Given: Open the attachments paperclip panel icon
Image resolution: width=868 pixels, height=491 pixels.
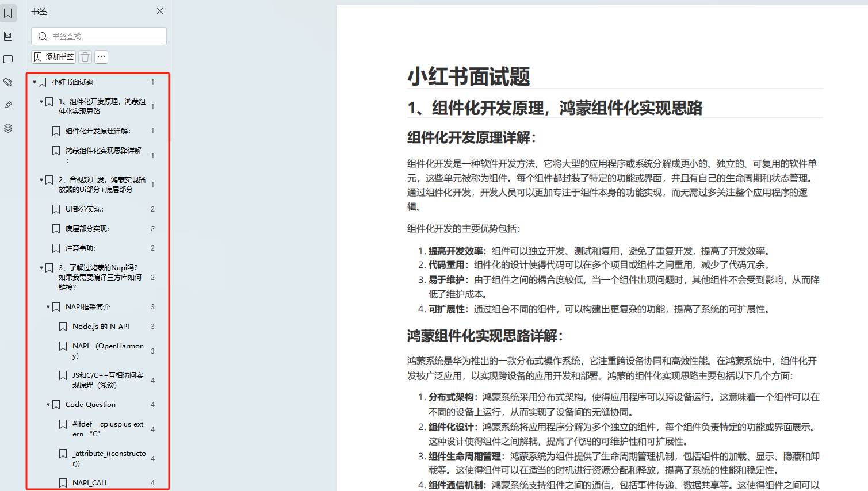Looking at the screenshot, I should coord(8,82).
